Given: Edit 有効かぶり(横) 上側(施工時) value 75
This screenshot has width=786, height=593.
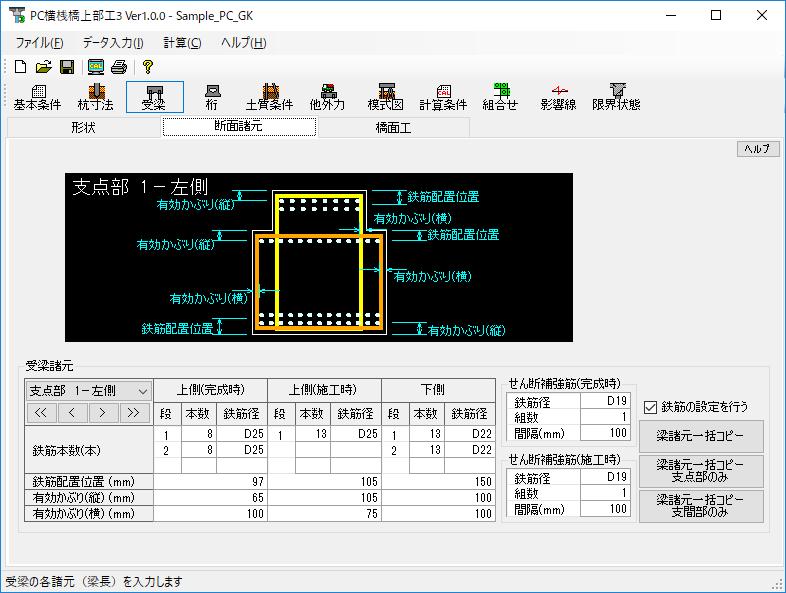Looking at the screenshot, I should (x=324, y=514).
